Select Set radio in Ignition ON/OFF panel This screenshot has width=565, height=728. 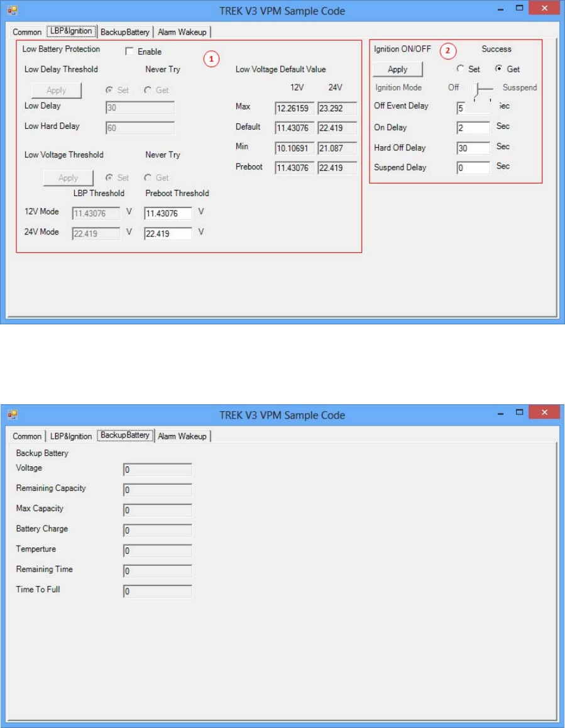pyautogui.click(x=460, y=69)
